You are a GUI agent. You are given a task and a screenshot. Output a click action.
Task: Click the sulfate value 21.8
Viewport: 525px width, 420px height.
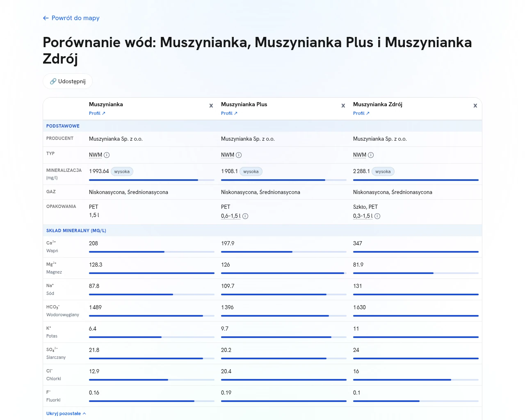tap(94, 350)
